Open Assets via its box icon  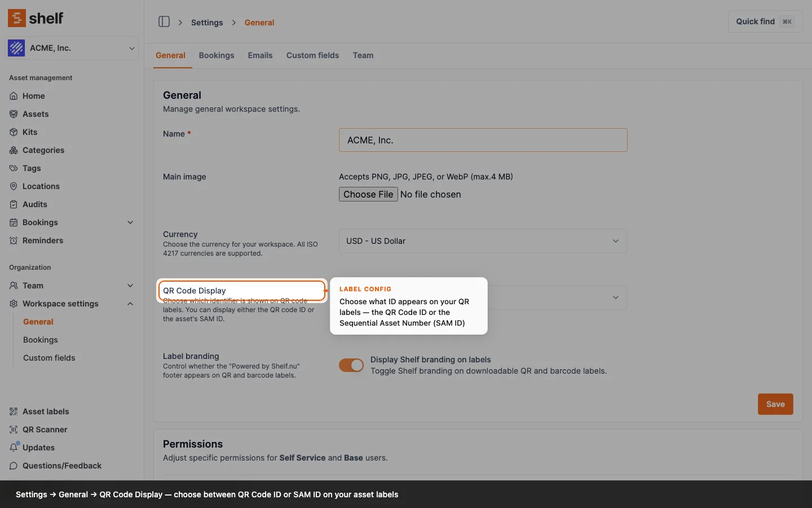coord(14,114)
